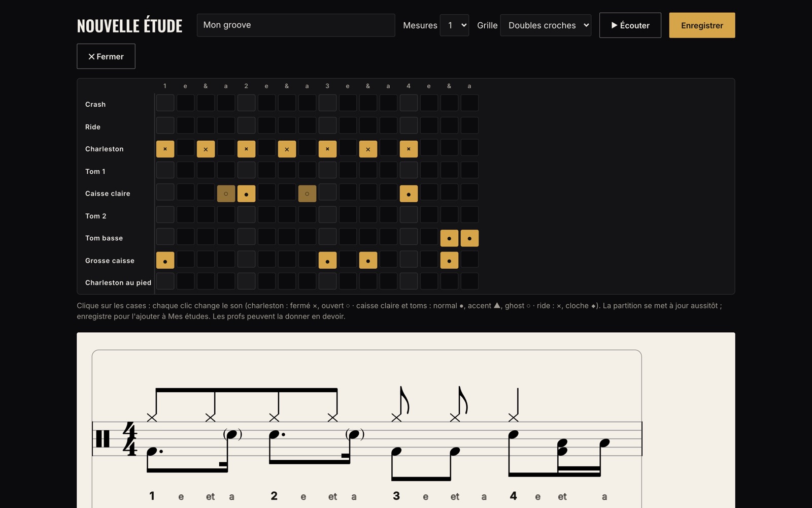812x508 pixels.
Task: Toggle the Grosse caisse cell on the '&' of beat 4
Action: (x=449, y=261)
